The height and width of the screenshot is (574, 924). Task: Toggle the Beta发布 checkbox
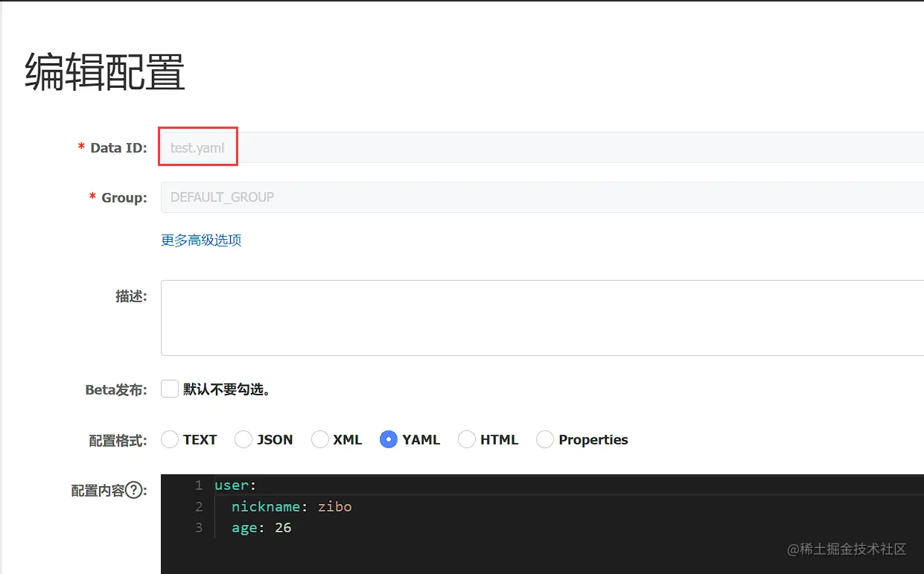[170, 389]
